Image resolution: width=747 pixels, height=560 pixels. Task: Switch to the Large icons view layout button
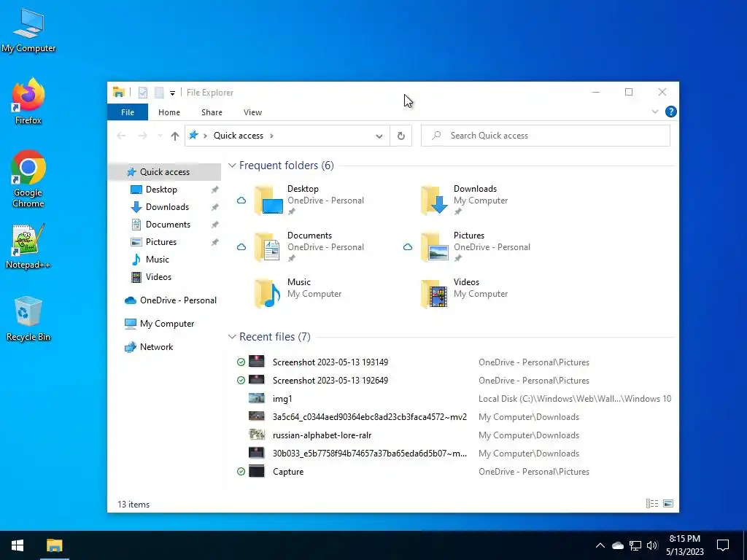[668, 504]
